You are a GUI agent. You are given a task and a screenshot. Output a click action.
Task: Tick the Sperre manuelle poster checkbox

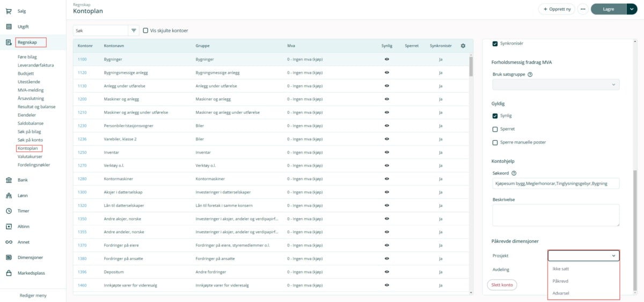[495, 142]
